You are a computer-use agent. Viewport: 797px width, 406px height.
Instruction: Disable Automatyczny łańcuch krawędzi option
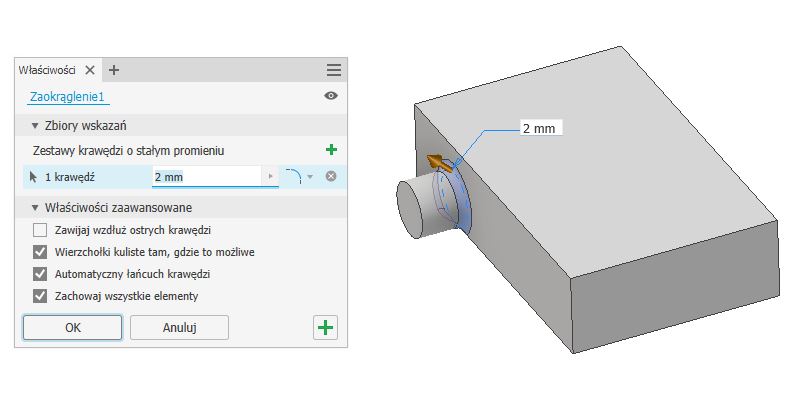pyautogui.click(x=41, y=274)
